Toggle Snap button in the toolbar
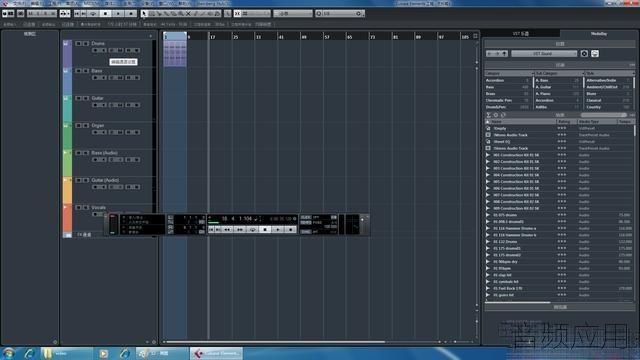This screenshot has height=360, width=640. point(237,13)
